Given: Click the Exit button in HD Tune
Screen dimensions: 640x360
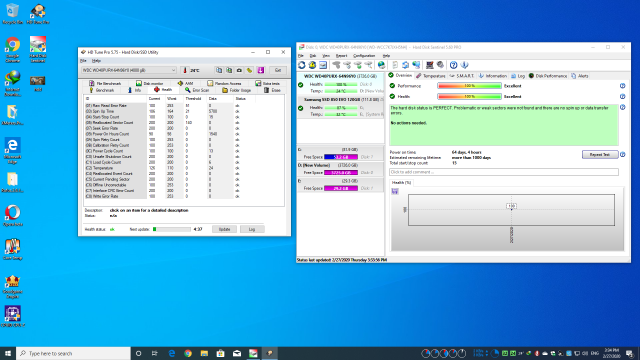Looking at the screenshot, I should [x=278, y=70].
